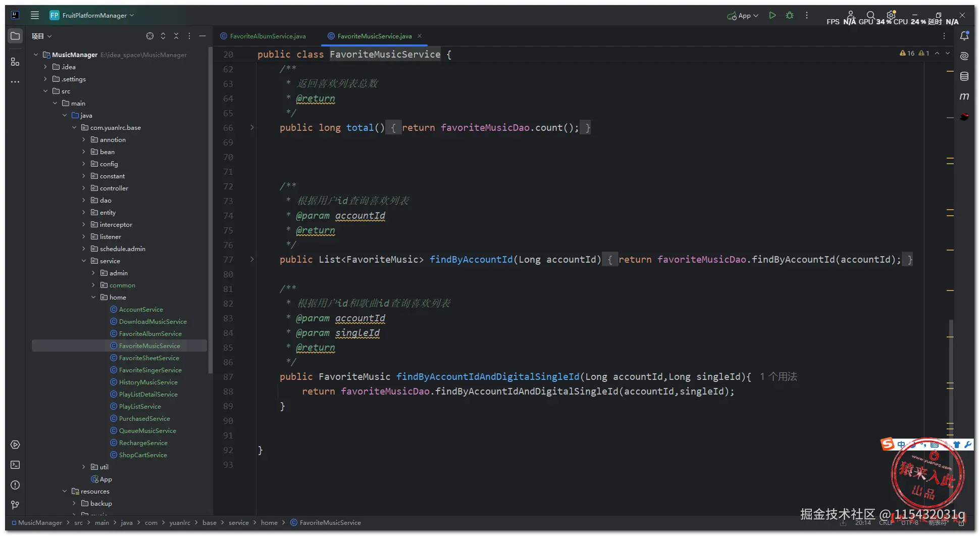This screenshot has height=536, width=980.
Task: Open project panel options menu
Action: 189,36
